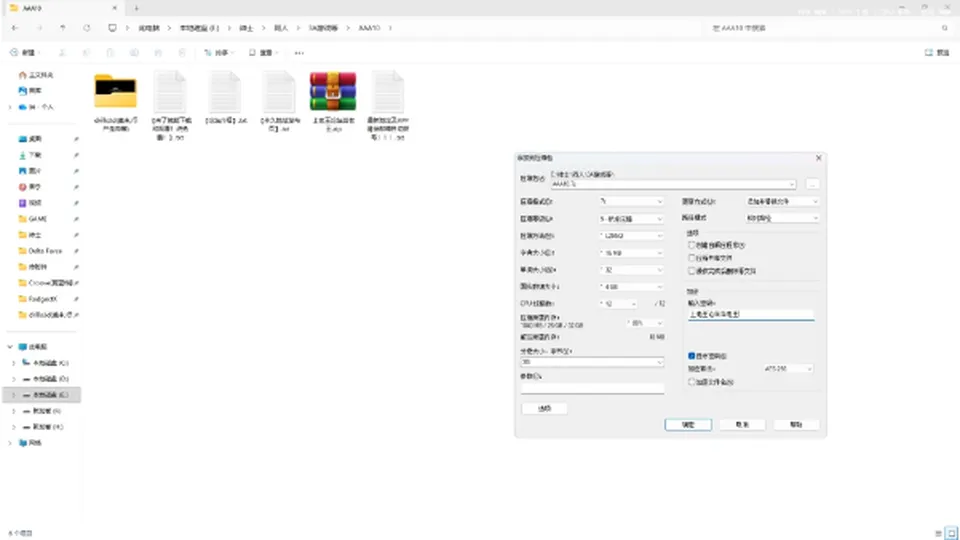The width and height of the screenshot is (960, 540).
Task: Click the rename icon in the Explorer toolbar
Action: pyautogui.click(x=134, y=53)
